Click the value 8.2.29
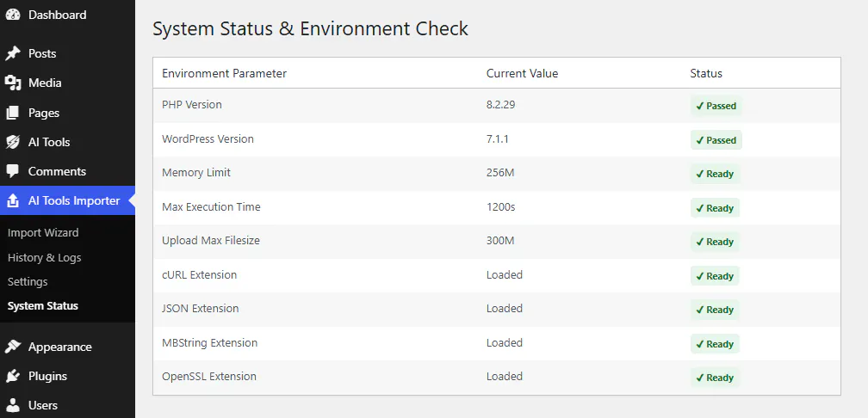Image resolution: width=868 pixels, height=418 pixels. tap(500, 105)
